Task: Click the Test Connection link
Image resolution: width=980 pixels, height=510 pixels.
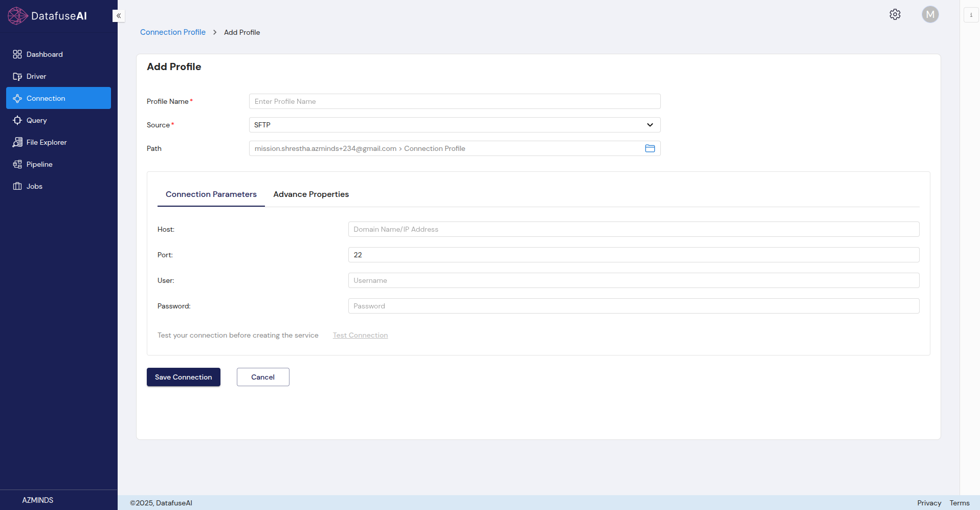Action: coord(360,336)
